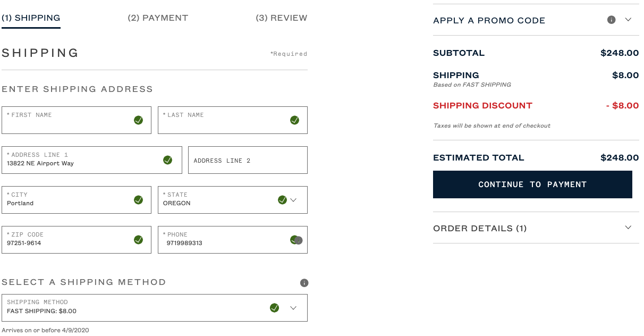This screenshot has height=336, width=644.
Task: Click the Shipping Method green checkmark
Action: tap(274, 308)
